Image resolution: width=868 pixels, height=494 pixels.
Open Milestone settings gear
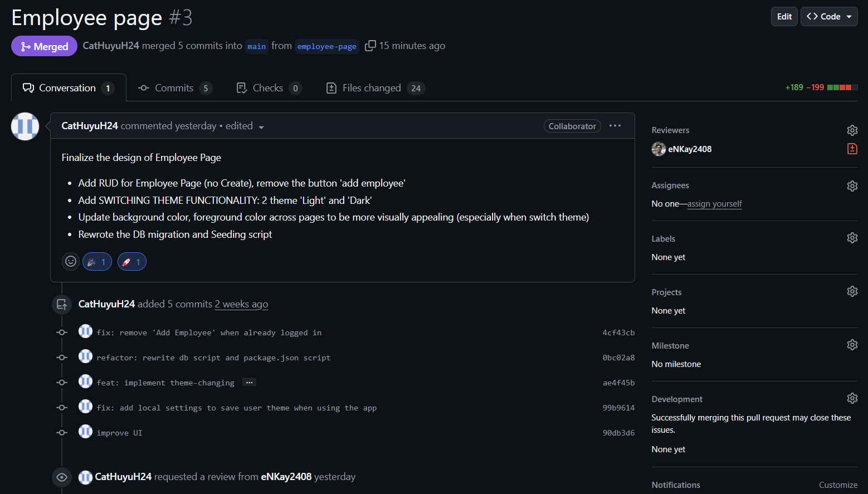[x=852, y=345]
